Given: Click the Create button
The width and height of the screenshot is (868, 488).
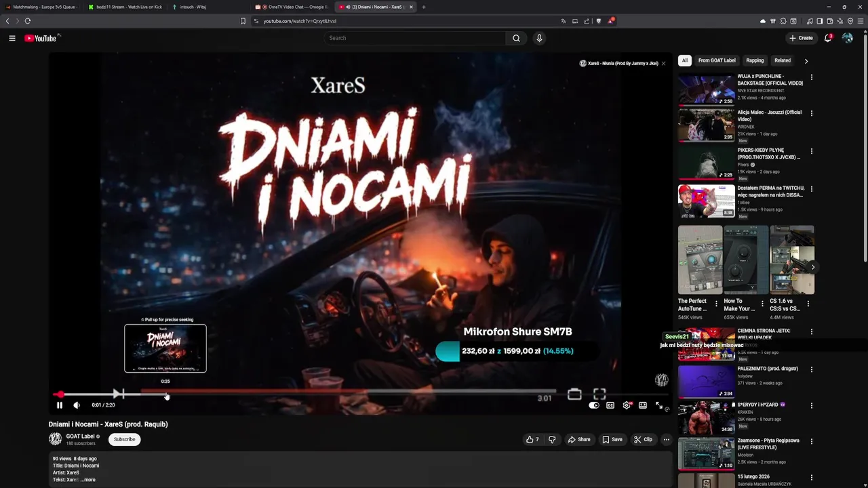Looking at the screenshot, I should click(x=801, y=38).
